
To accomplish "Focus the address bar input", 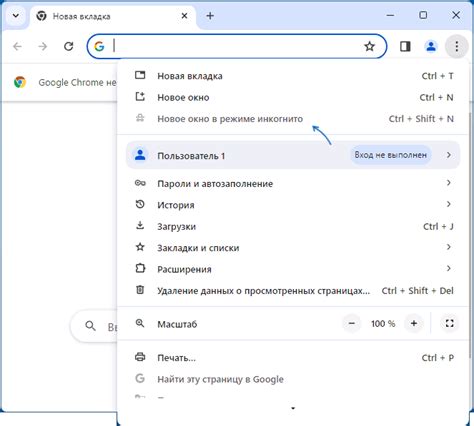I will pyautogui.click(x=237, y=46).
